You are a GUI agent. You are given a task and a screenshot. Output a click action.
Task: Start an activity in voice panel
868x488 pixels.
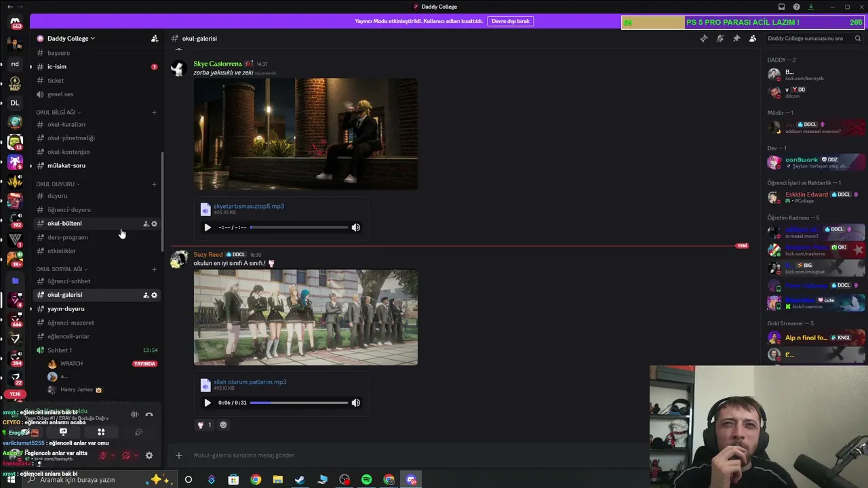point(101,432)
